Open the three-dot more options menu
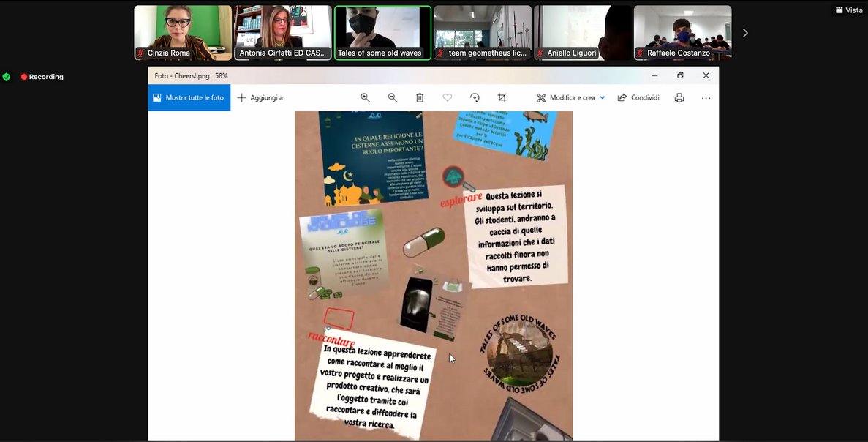This screenshot has width=868, height=442. click(706, 97)
